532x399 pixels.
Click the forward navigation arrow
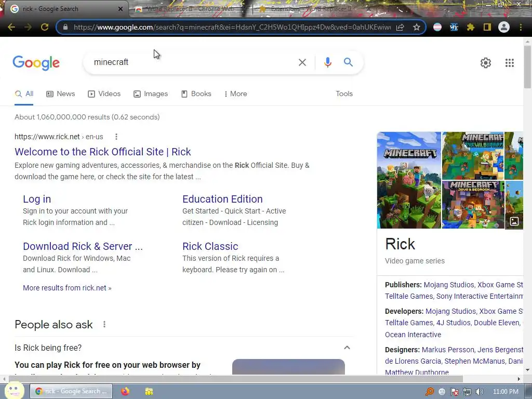(x=28, y=27)
